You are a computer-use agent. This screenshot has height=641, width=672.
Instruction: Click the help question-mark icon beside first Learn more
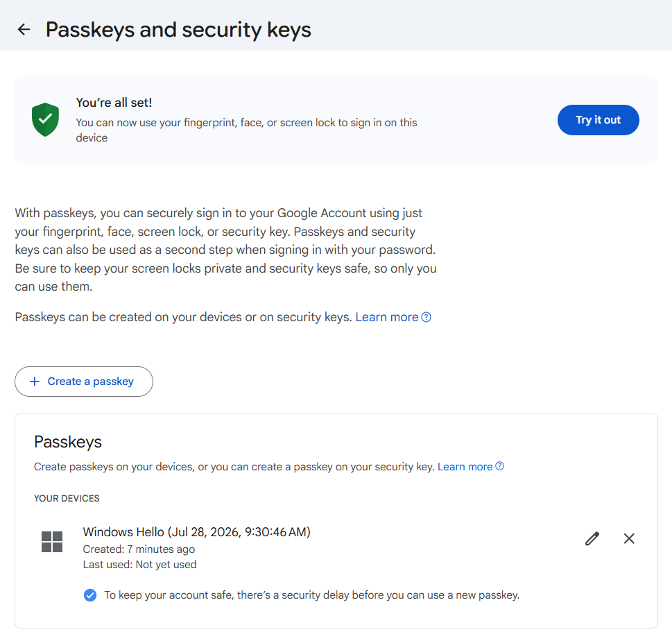pos(426,317)
